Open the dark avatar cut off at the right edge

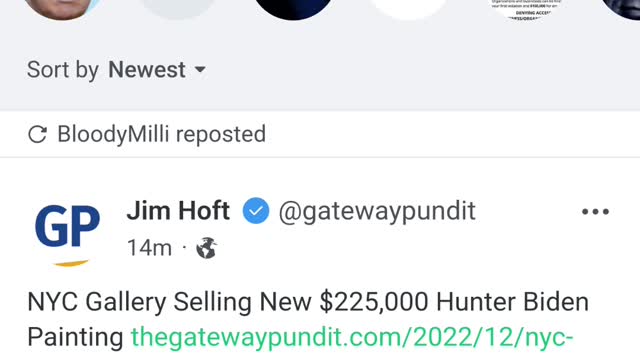(x=620, y=9)
